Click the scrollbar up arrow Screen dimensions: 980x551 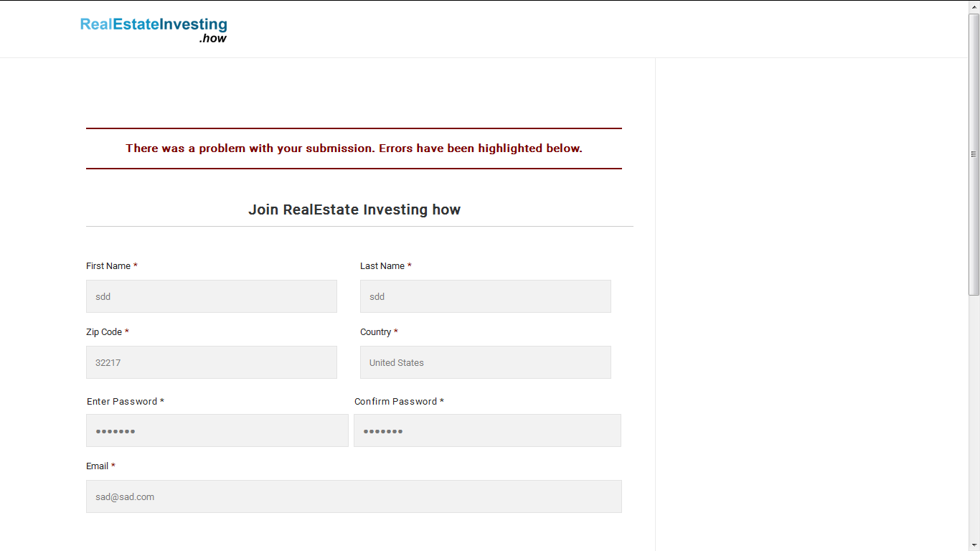(974, 6)
